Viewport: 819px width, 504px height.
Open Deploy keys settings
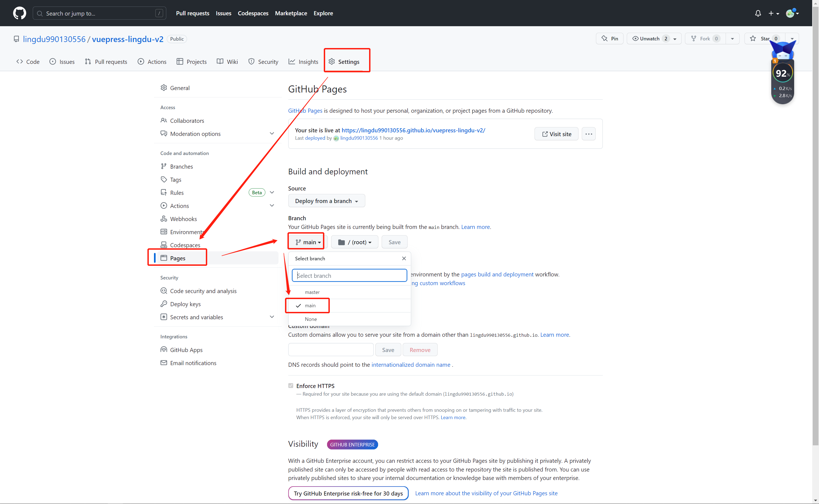click(x=185, y=304)
